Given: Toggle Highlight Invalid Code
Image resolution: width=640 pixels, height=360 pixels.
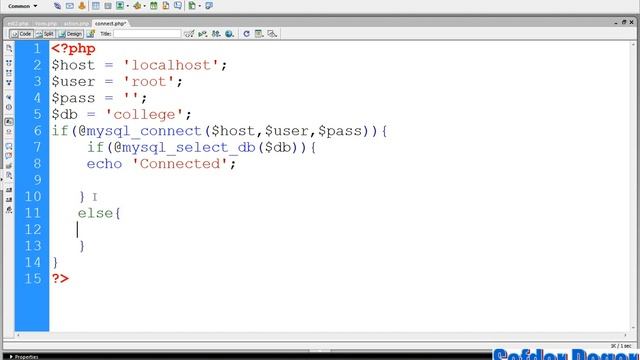Looking at the screenshot, I should 9,131.
